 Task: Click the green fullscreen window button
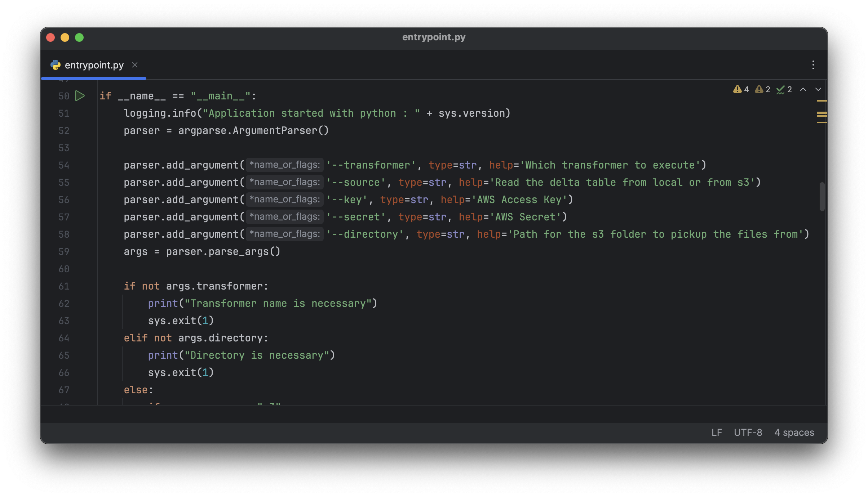[79, 37]
